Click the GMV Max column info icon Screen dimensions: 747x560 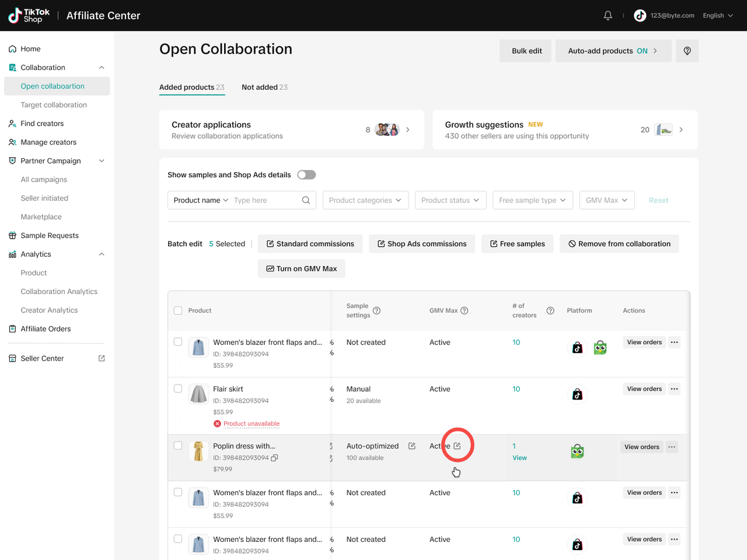pos(465,311)
